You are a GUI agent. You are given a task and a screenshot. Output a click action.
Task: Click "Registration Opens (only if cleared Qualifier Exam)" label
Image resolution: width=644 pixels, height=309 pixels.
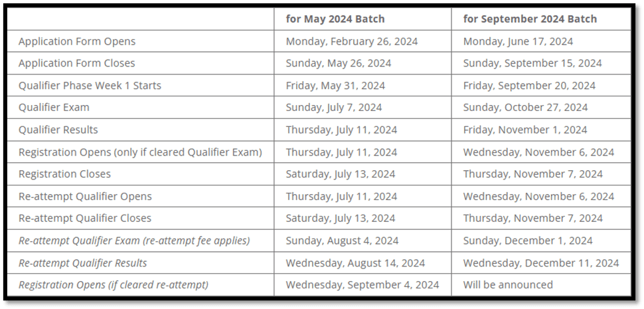click(140, 152)
